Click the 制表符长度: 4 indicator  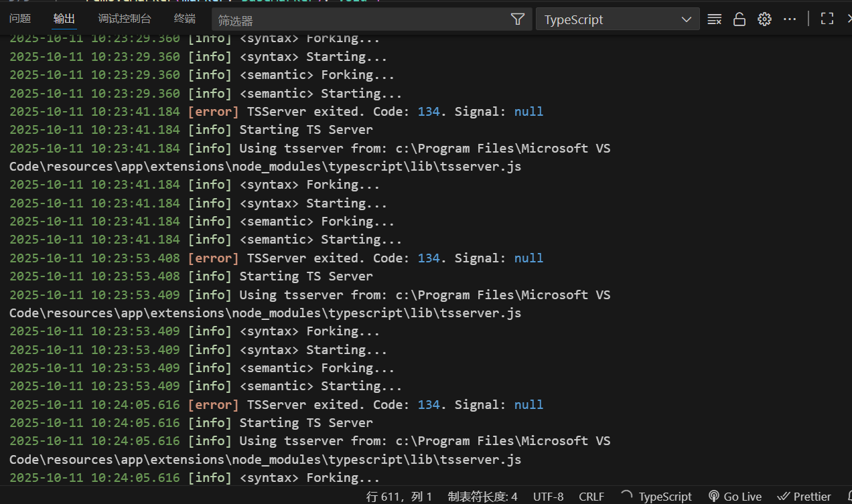(482, 496)
